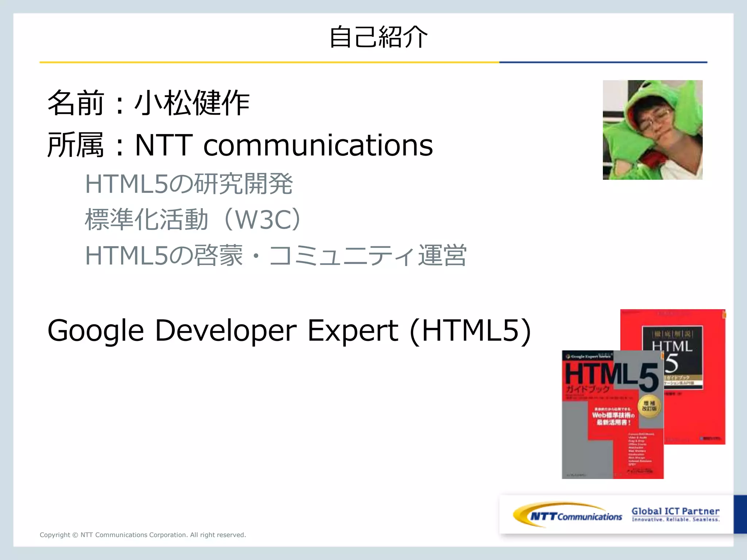The width and height of the screenshot is (747, 560).
Task: Select the name line 名前：小松健作
Action: pyautogui.click(x=148, y=103)
